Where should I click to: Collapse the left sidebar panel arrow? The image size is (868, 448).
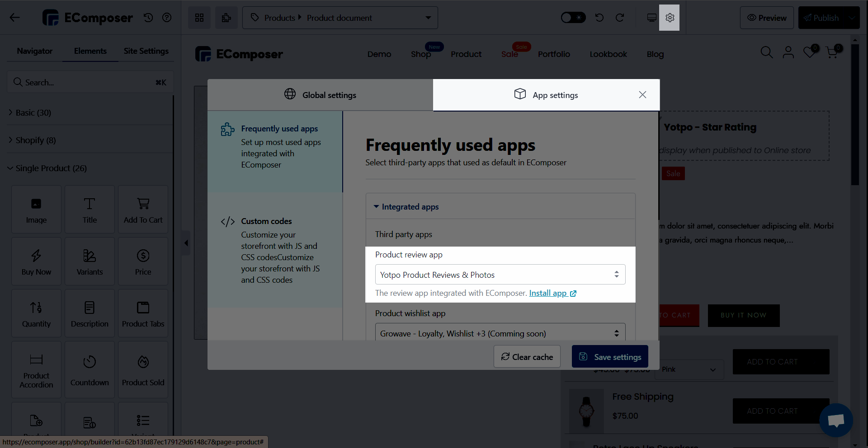pyautogui.click(x=186, y=243)
